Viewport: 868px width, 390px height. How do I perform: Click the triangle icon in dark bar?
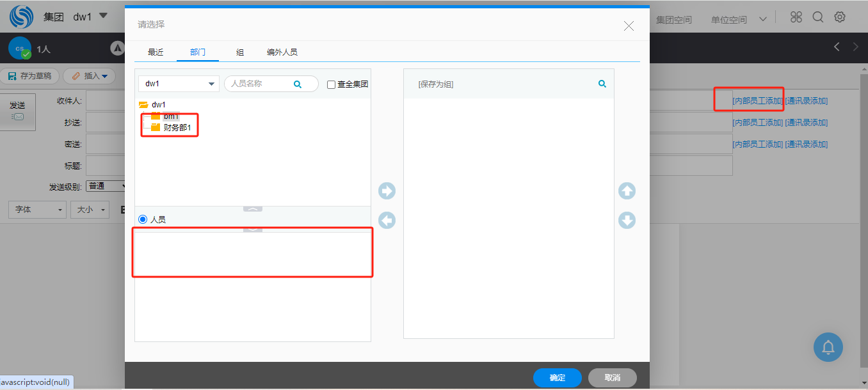(x=117, y=47)
